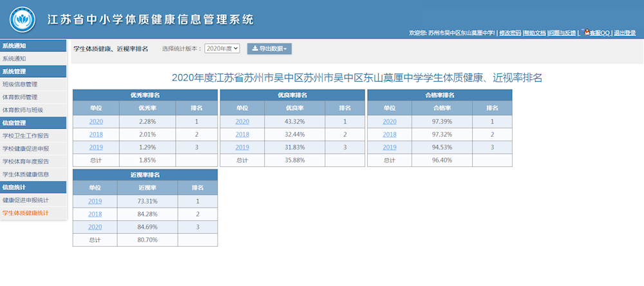
Task: Open 班级信息管理 in sidebar
Action: (33, 84)
